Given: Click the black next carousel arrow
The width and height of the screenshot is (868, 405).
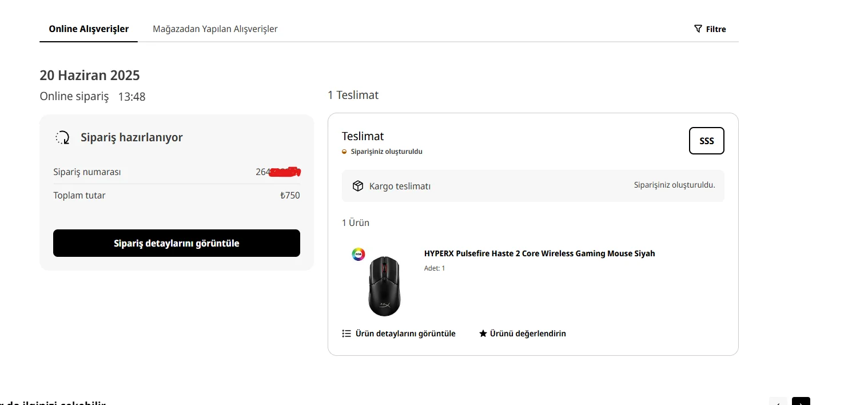Looking at the screenshot, I should (x=801, y=402).
